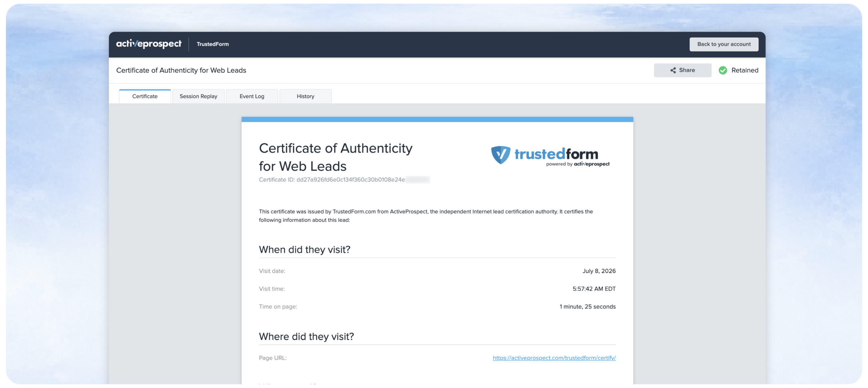Click the ActiveProspect logo in header
The width and height of the screenshot is (868, 388).
click(149, 44)
